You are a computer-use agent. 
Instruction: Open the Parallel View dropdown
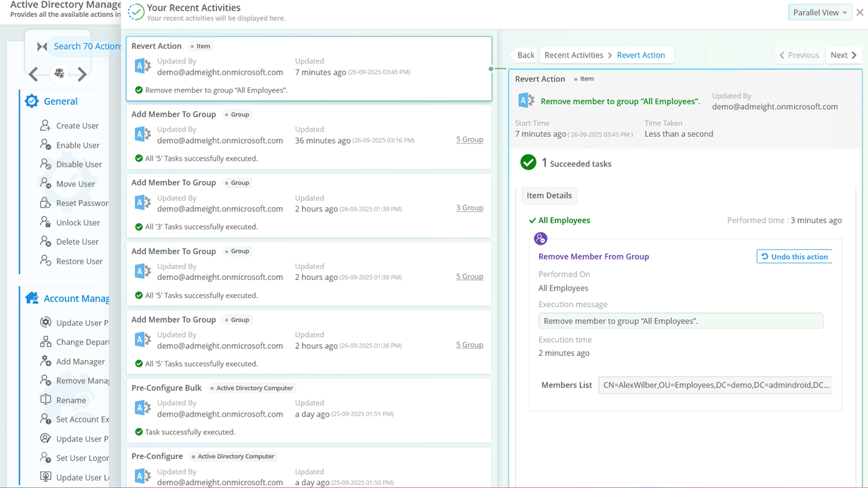click(820, 13)
